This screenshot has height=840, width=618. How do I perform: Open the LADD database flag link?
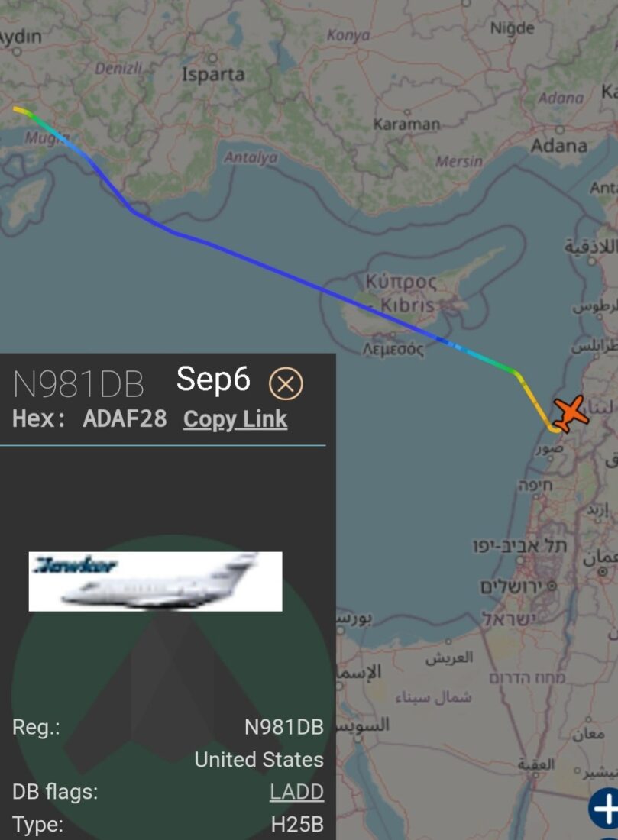[x=296, y=791]
